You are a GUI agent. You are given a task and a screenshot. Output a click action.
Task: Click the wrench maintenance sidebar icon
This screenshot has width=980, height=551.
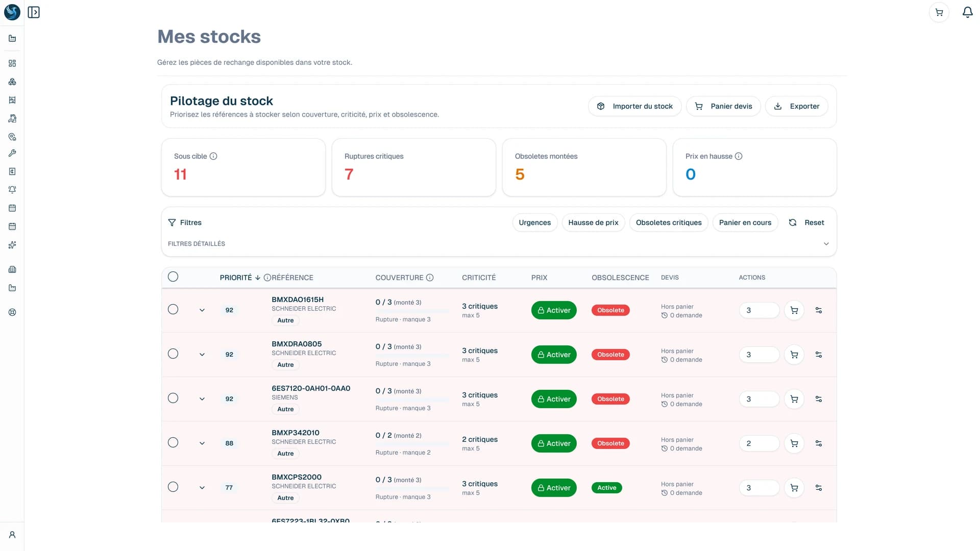[x=12, y=153]
